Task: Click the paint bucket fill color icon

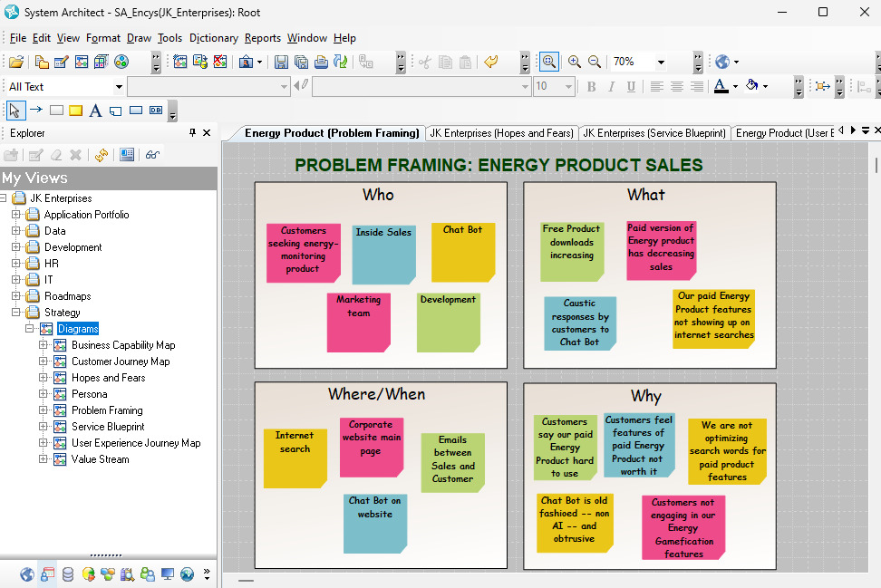Action: (751, 85)
